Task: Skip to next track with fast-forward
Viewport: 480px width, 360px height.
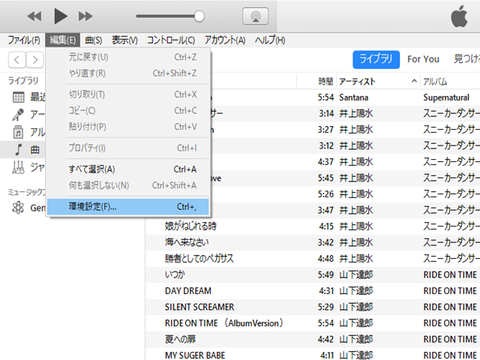Action: (85, 16)
